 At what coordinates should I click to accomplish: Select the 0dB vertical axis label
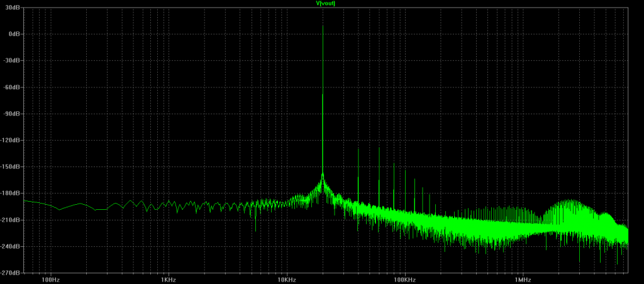15,34
